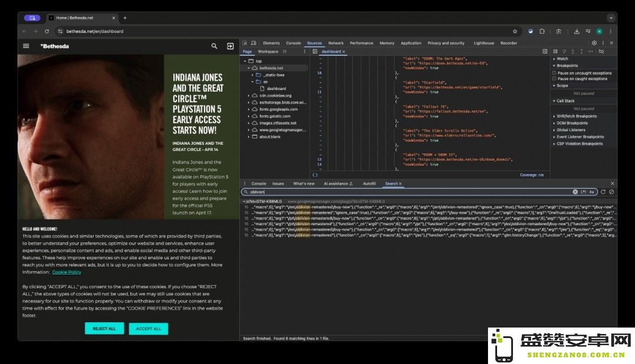Open the Lighthouse panel
The height and width of the screenshot is (364, 635).
484,43
